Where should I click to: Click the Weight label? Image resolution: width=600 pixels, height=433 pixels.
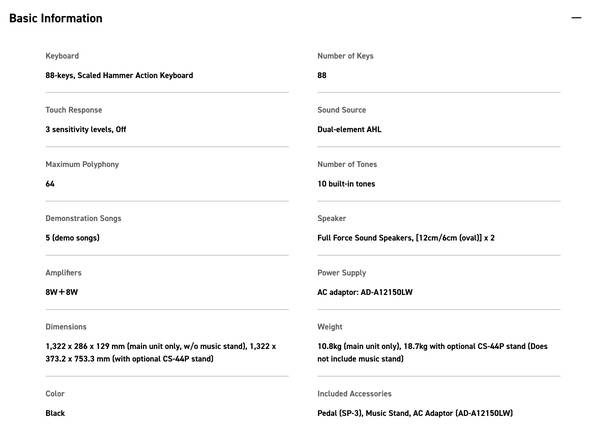click(x=330, y=327)
